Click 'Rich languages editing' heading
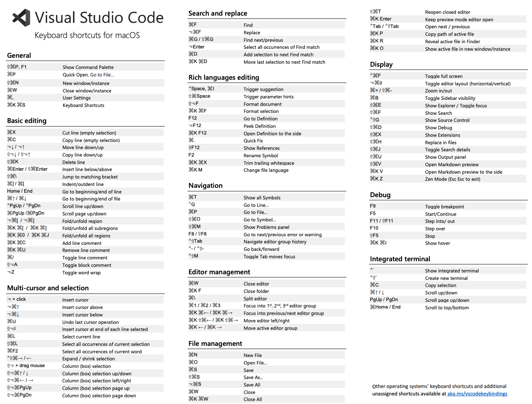532x404 pixels. click(224, 78)
